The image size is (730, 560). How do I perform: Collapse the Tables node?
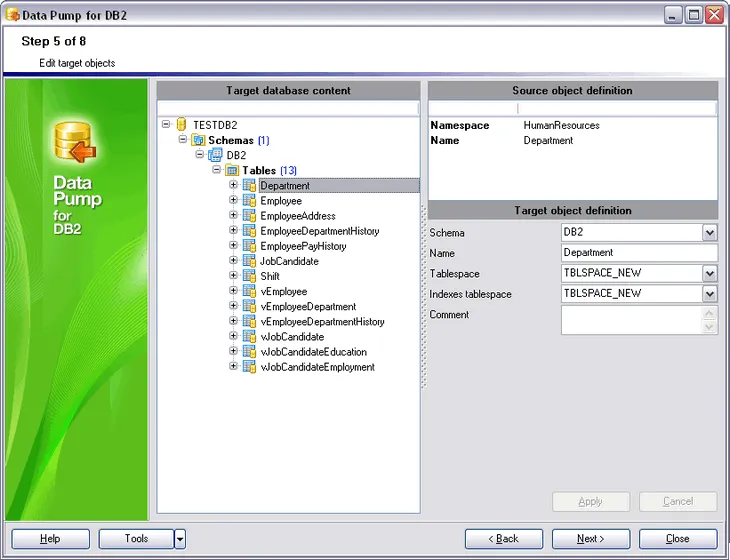(x=216, y=169)
